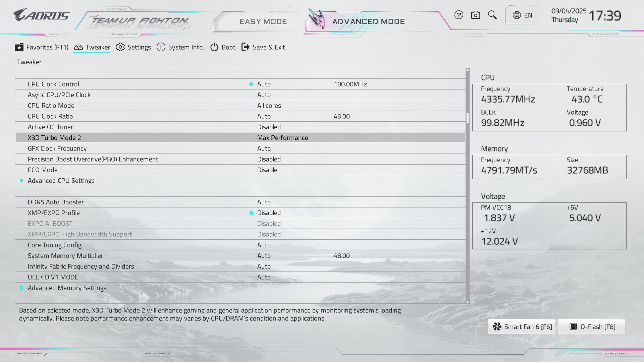Screen dimensions: 644x362
Task: Click the Save & Exit arrow icon
Action: click(x=246, y=47)
